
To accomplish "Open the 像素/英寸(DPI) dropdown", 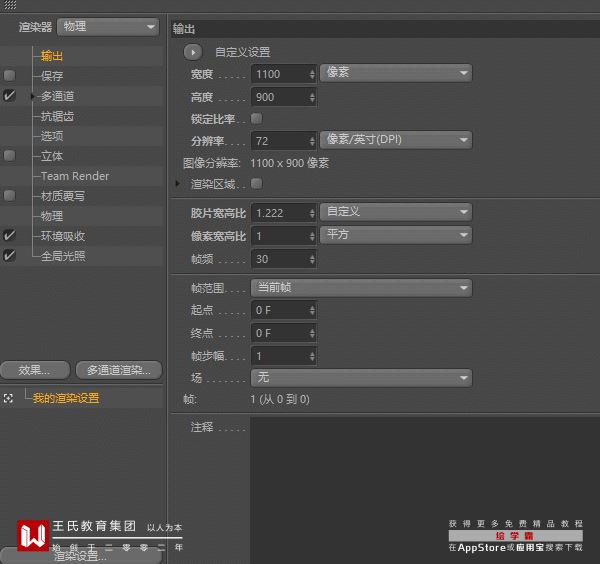I will click(x=396, y=140).
